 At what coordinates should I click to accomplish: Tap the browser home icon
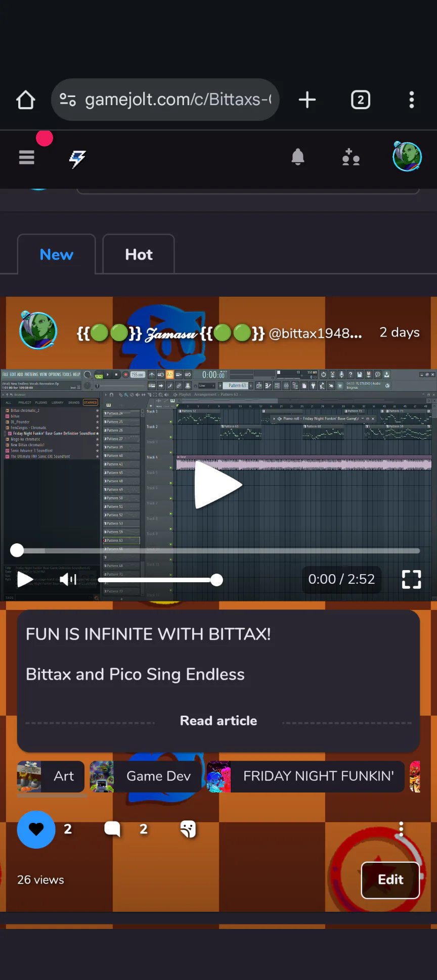tap(25, 100)
